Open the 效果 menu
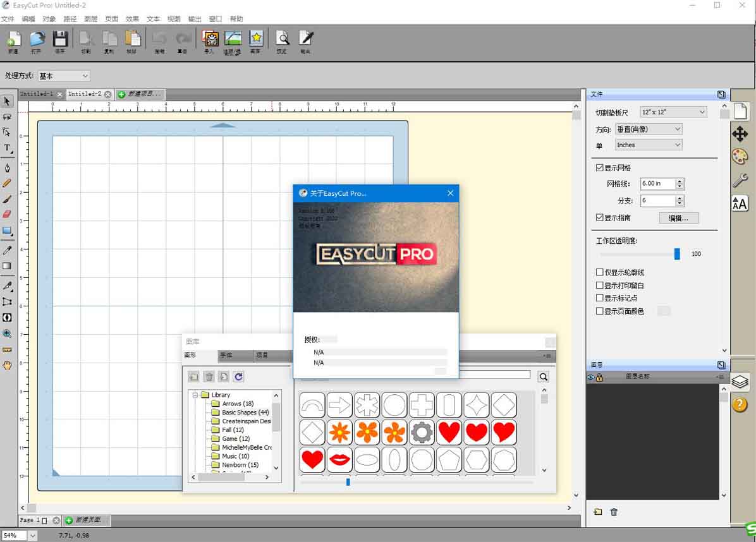Screen dimensions: 756x542 click(132, 19)
